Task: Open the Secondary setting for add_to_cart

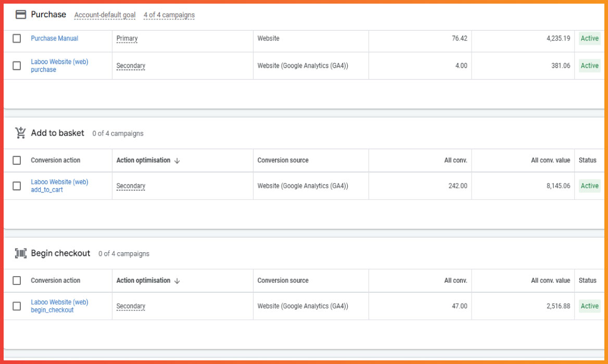Action: tap(131, 186)
